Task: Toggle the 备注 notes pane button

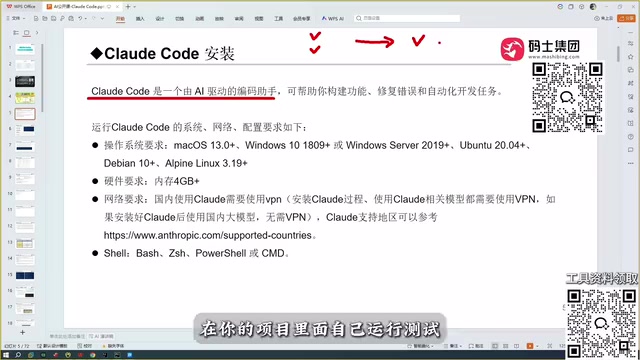Action: point(453,346)
